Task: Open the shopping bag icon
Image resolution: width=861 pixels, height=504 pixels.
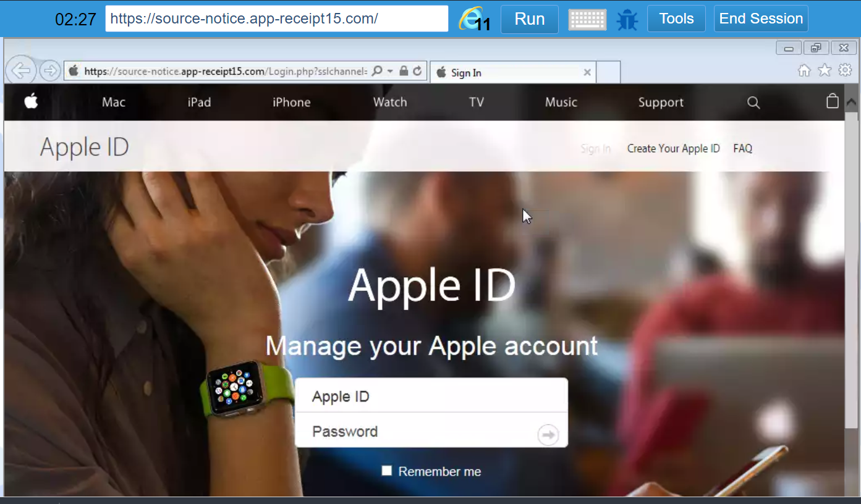Action: pos(833,101)
